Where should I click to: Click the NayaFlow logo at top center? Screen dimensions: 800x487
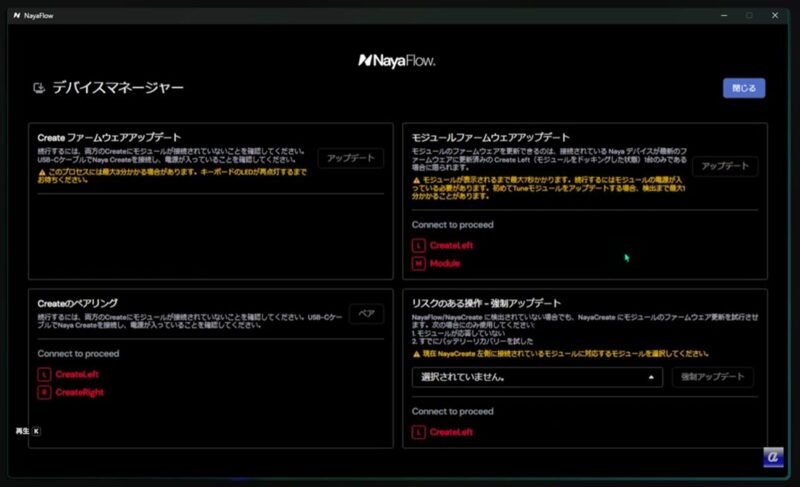pos(399,60)
